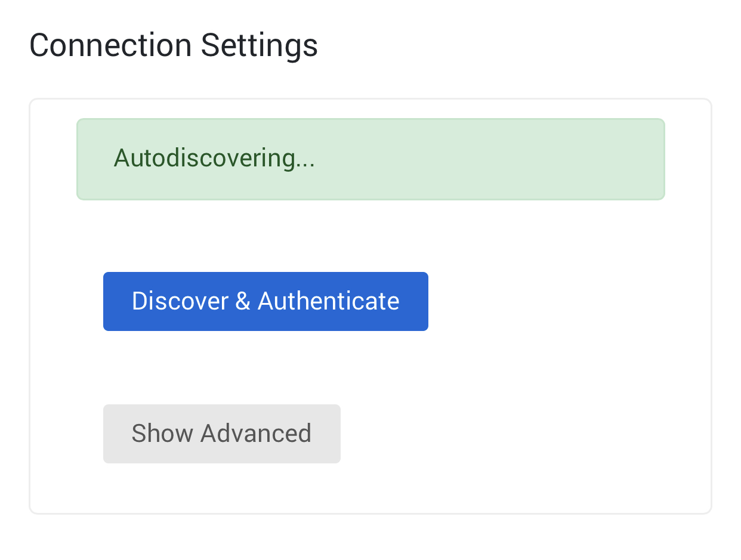
Task: Authenticate using the blue button
Action: [265, 301]
